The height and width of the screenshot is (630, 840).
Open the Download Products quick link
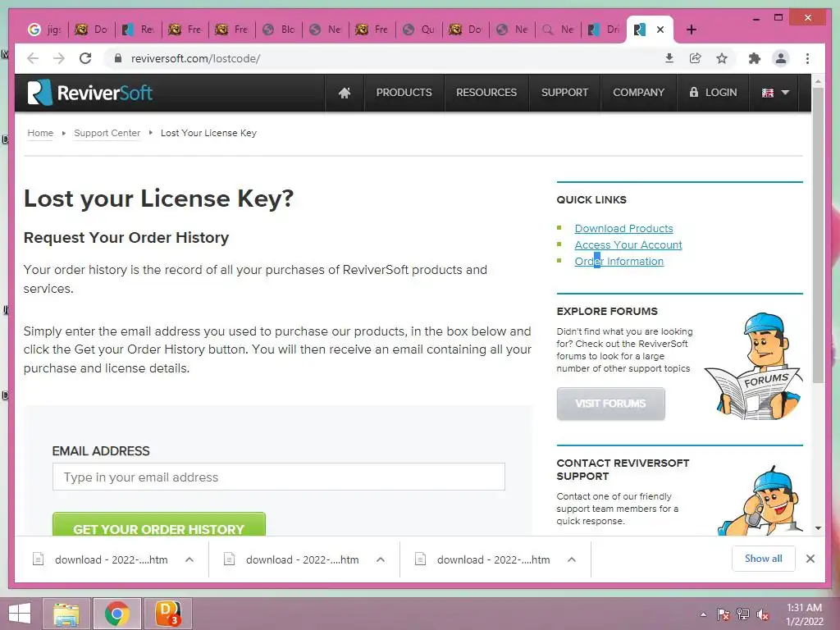(623, 229)
